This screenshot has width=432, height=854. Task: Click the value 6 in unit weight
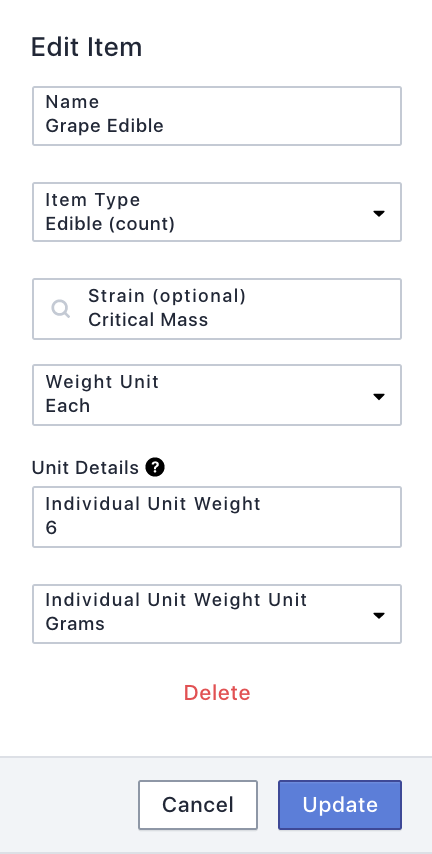pyautogui.click(x=51, y=528)
